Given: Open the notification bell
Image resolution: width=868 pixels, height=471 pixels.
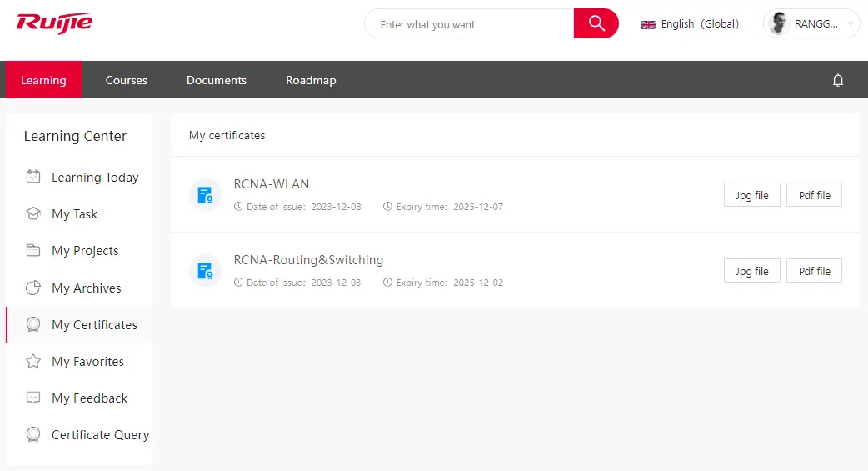Looking at the screenshot, I should coord(838,80).
